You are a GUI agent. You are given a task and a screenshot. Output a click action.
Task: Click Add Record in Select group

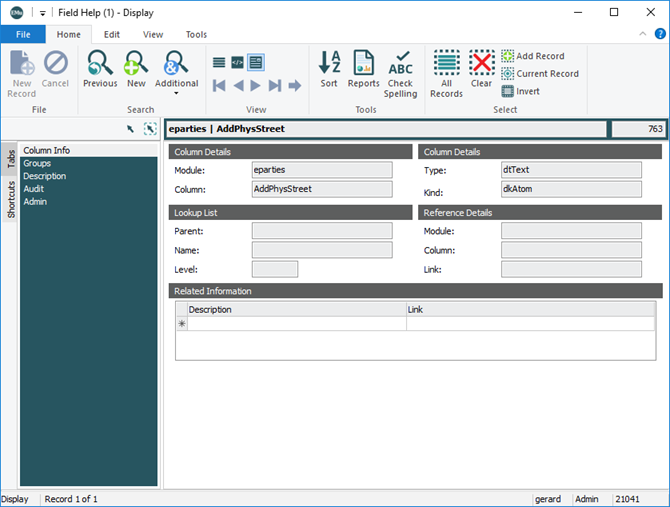click(533, 57)
